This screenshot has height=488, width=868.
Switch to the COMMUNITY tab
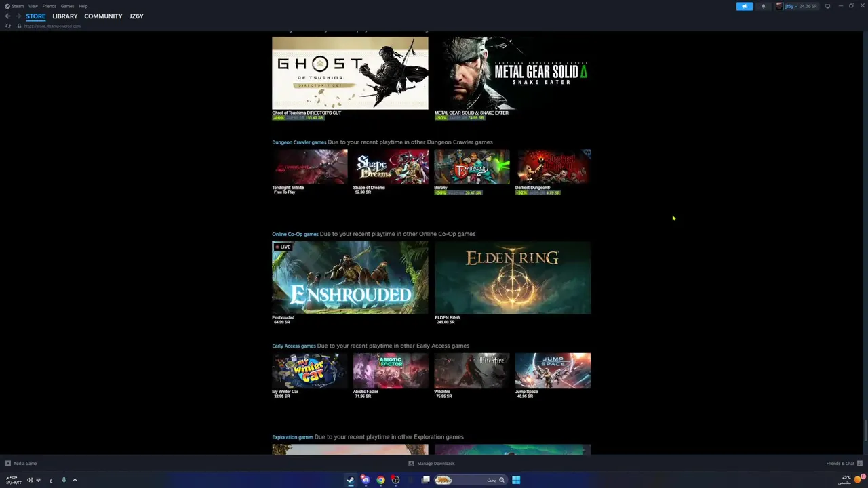(103, 16)
